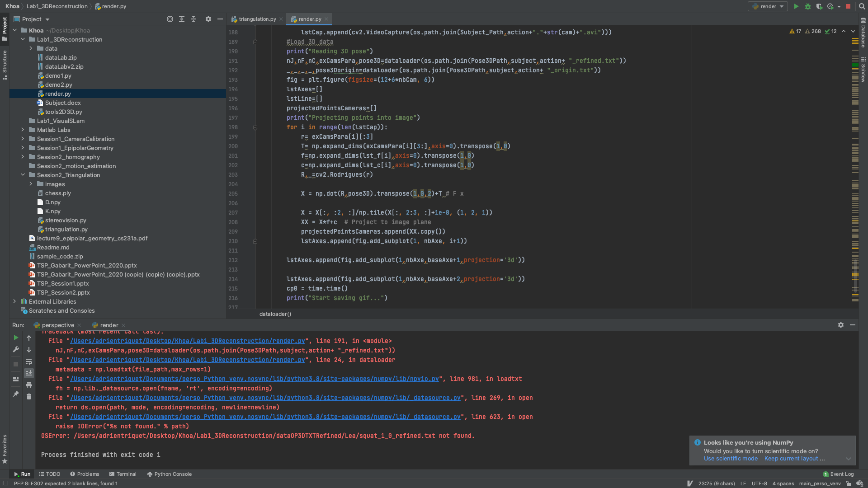Select opened file in Project tree (target icon)
The width and height of the screenshot is (868, 488).
(170, 19)
